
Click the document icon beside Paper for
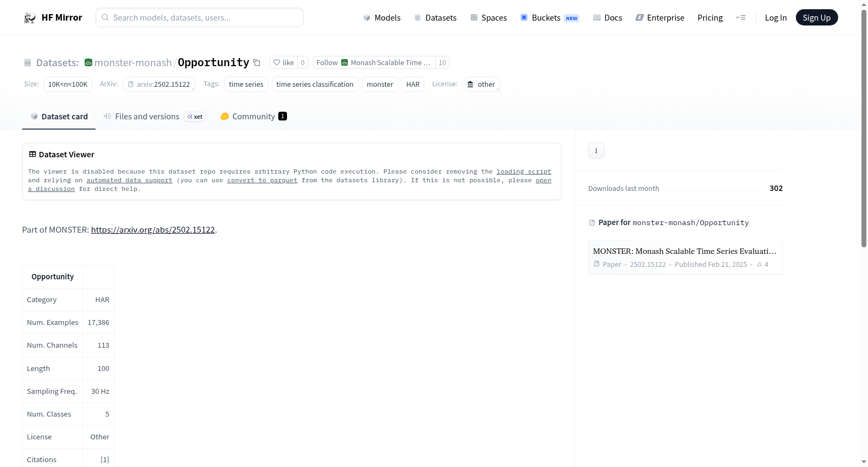click(x=592, y=223)
